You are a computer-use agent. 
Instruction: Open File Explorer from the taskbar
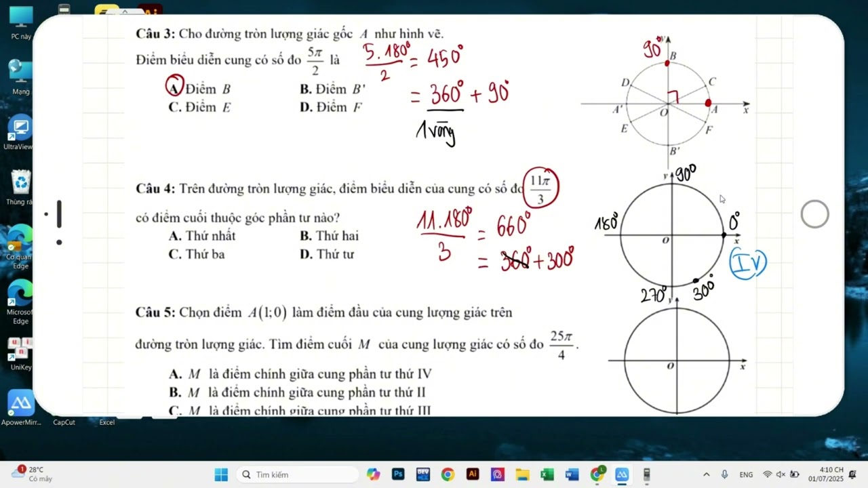(522, 474)
